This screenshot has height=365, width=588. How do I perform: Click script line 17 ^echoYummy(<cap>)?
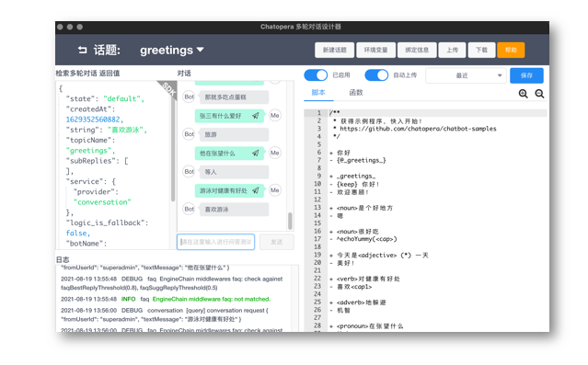[363, 239]
